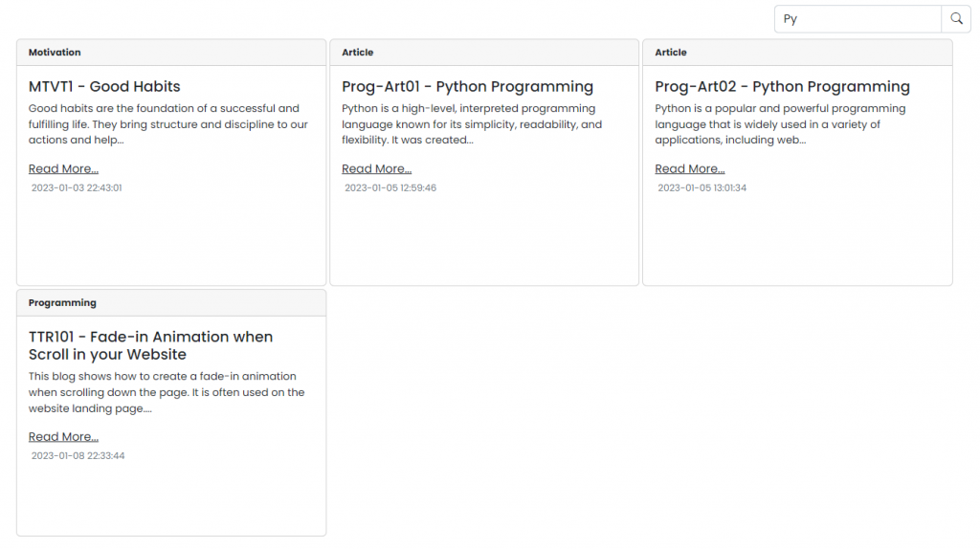This screenshot has height=549, width=980.
Task: Select the TTR101 Fade-in Animation title
Action: pos(150,345)
